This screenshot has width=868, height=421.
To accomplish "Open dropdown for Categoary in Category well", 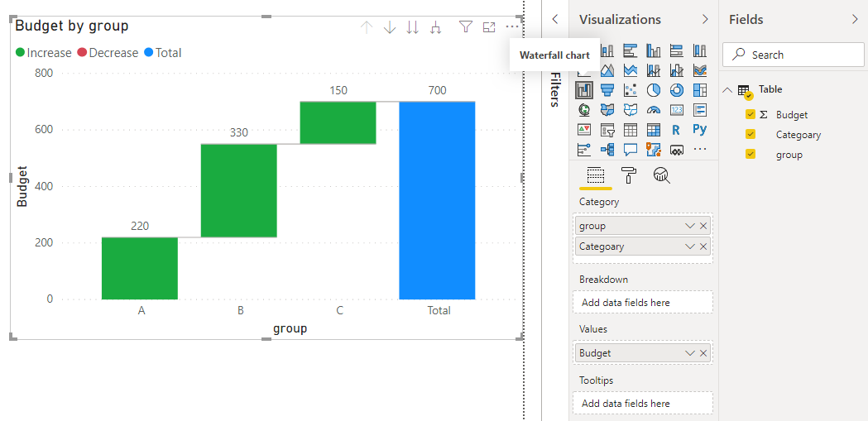I will tap(690, 246).
